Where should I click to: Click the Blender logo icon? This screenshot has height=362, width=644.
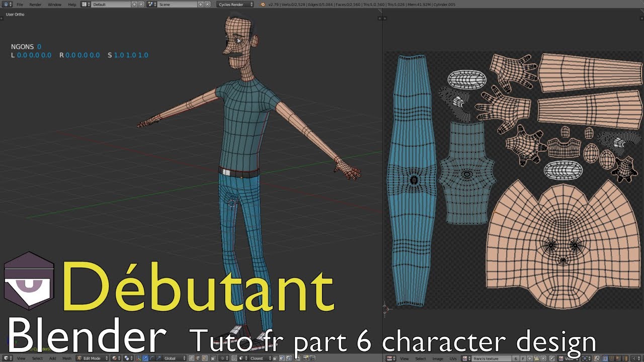(262, 5)
